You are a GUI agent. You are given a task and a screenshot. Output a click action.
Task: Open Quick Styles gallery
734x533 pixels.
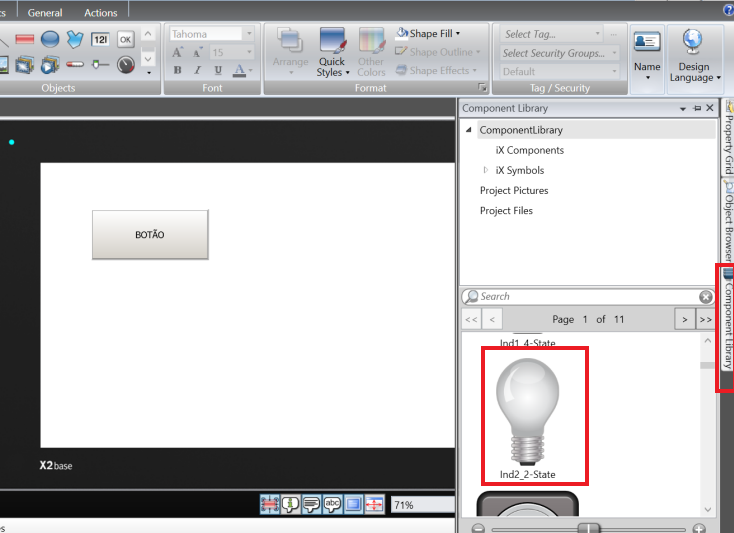pos(333,53)
